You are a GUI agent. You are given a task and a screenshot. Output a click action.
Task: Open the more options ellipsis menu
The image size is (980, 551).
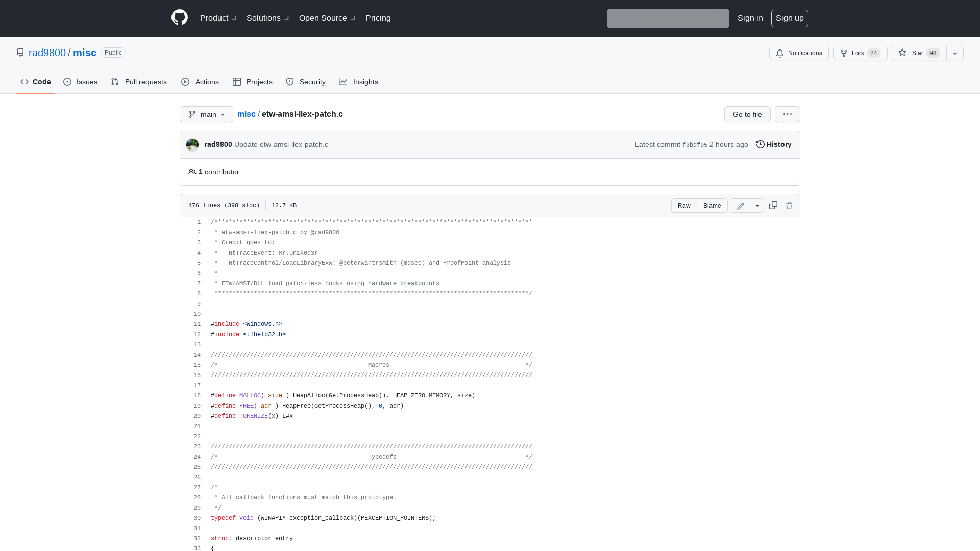[x=787, y=114]
